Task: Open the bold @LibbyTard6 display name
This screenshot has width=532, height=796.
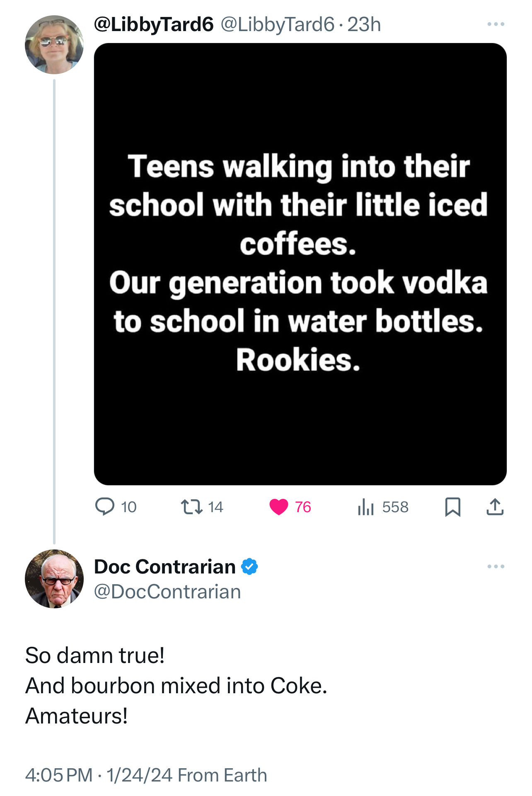Action: point(154,24)
